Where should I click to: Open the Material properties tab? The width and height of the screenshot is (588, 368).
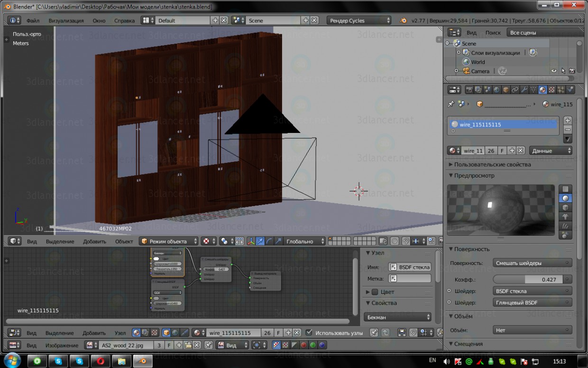coord(542,90)
